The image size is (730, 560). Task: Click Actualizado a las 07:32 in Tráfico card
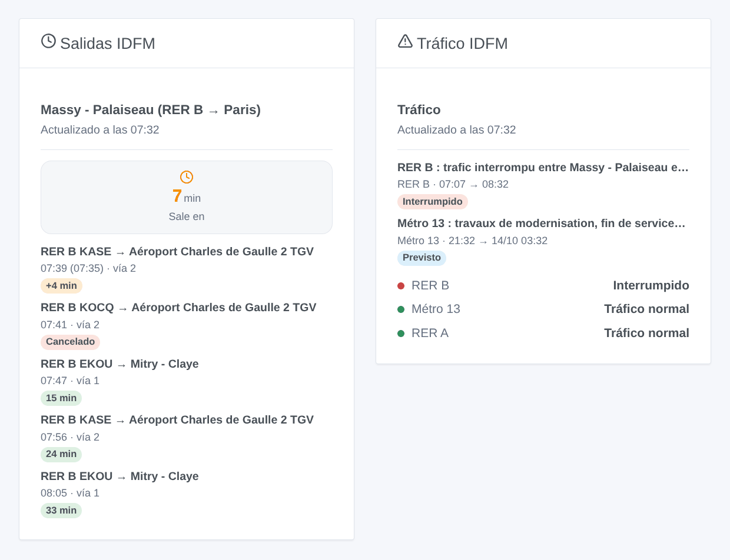[x=457, y=130]
